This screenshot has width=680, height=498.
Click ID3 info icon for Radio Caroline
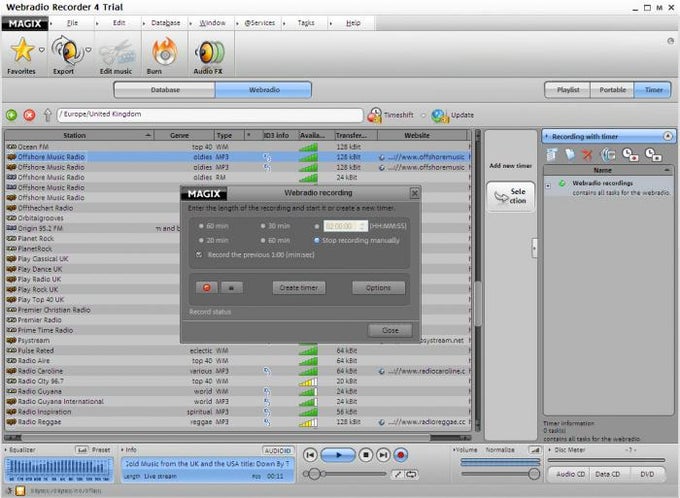click(267, 371)
